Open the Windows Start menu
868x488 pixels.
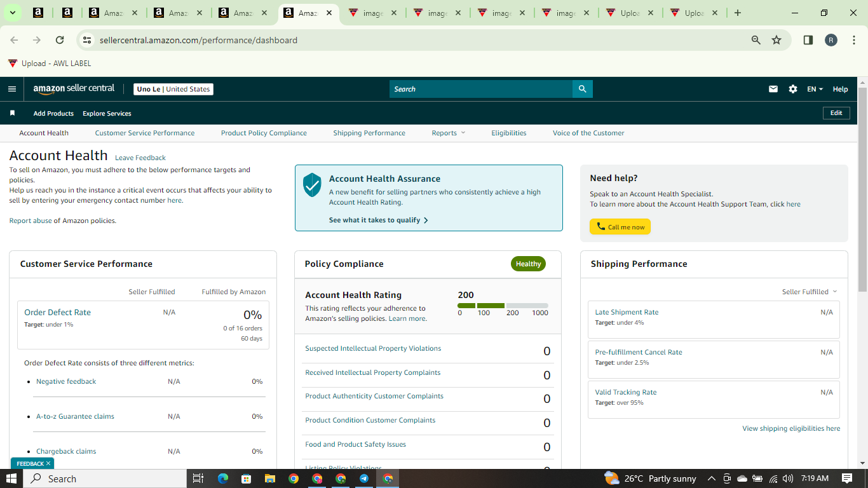pyautogui.click(x=11, y=478)
